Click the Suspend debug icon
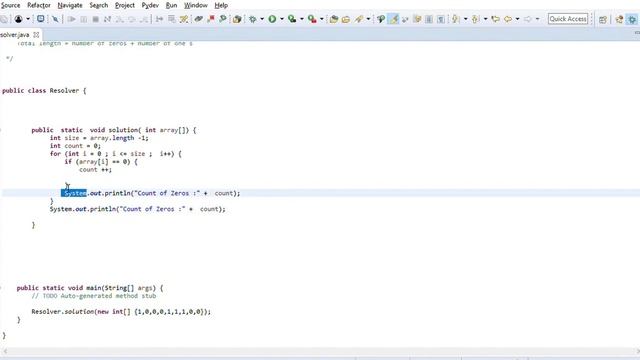640x360 pixels. pos(83,19)
